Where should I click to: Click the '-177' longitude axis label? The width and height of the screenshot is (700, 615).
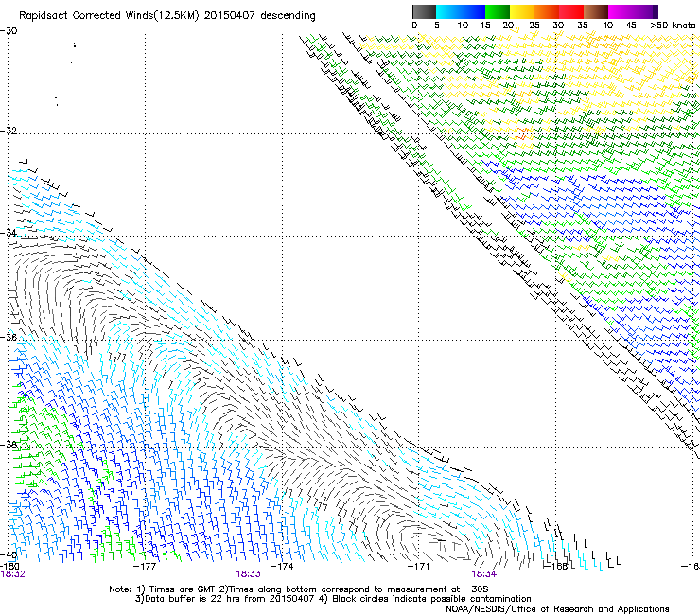(x=145, y=566)
